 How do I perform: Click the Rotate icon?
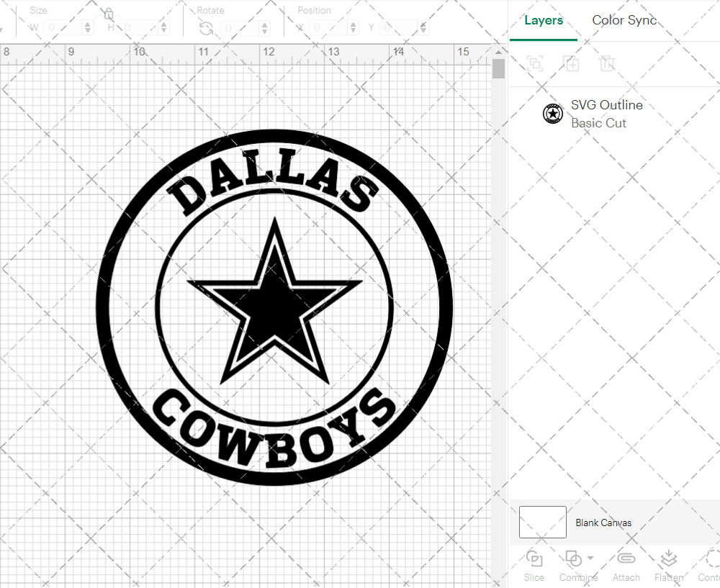(x=206, y=29)
